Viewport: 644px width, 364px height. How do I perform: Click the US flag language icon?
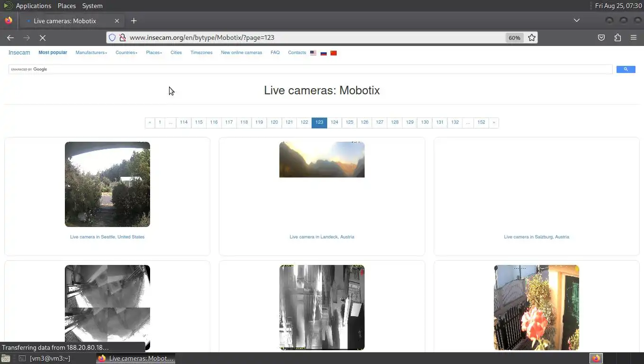click(313, 53)
